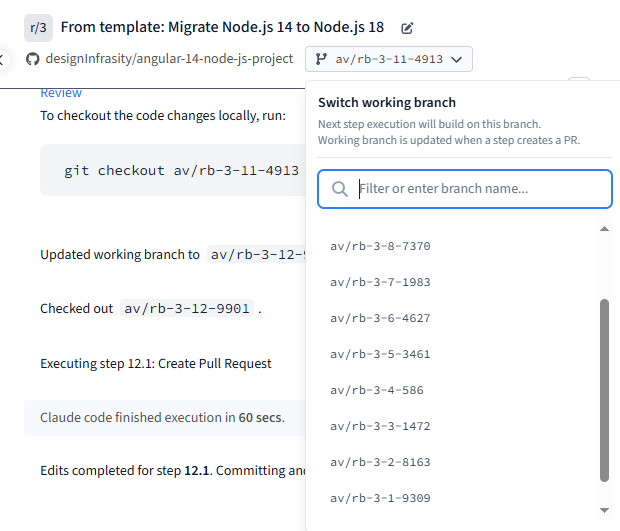Switch to branch av/rb-3-7-1983
Viewport: 620px width, 531px height.
pos(380,282)
